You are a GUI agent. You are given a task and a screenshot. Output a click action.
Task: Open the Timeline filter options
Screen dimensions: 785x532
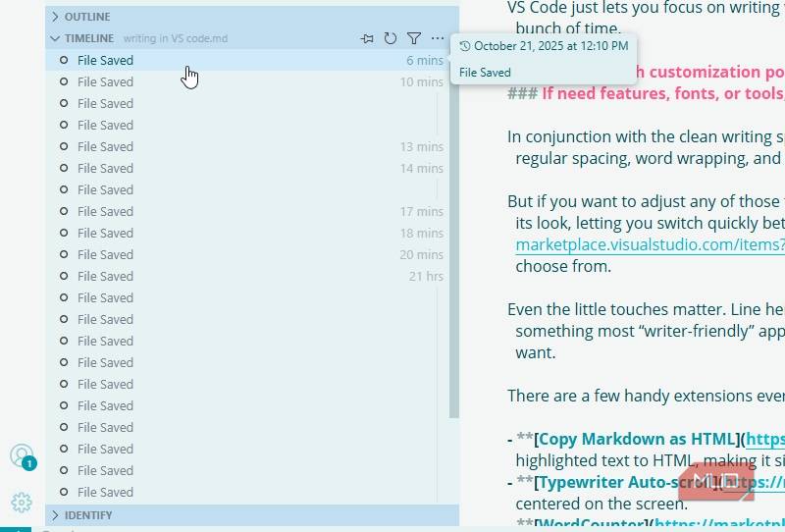[x=414, y=38]
